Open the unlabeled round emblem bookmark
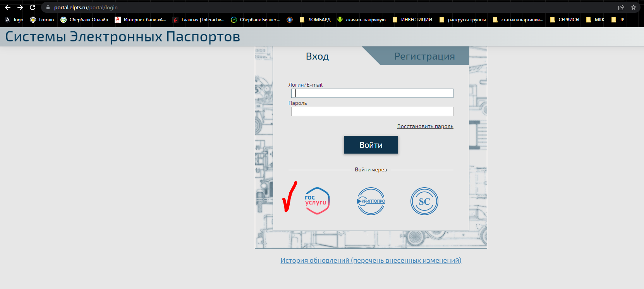Viewport: 644px width, 289px height. pyautogui.click(x=290, y=20)
